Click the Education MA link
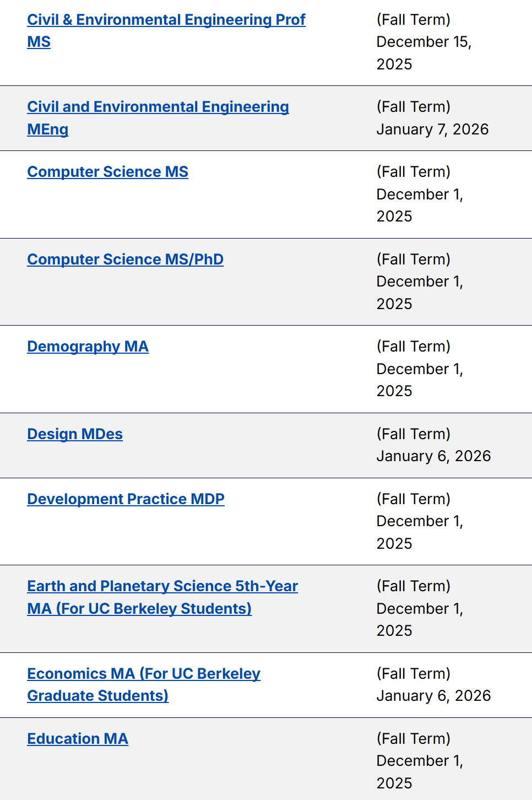Viewport: 532px width, 800px height. coord(78,739)
